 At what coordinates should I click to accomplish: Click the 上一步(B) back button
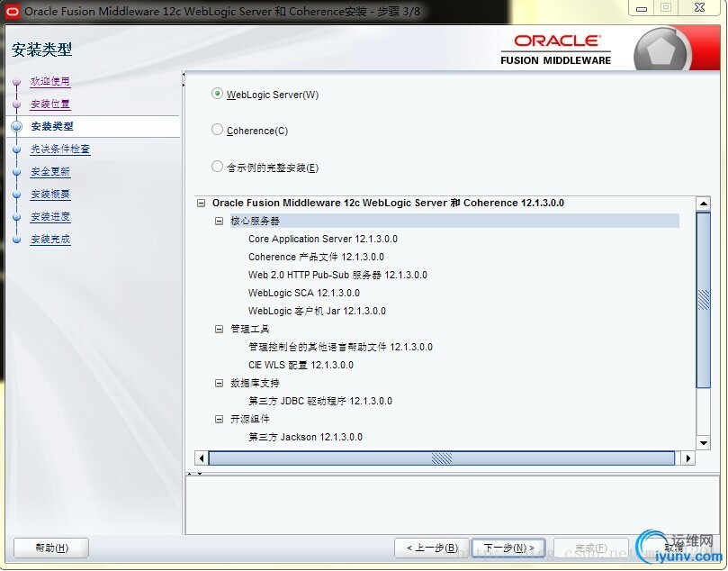click(432, 548)
